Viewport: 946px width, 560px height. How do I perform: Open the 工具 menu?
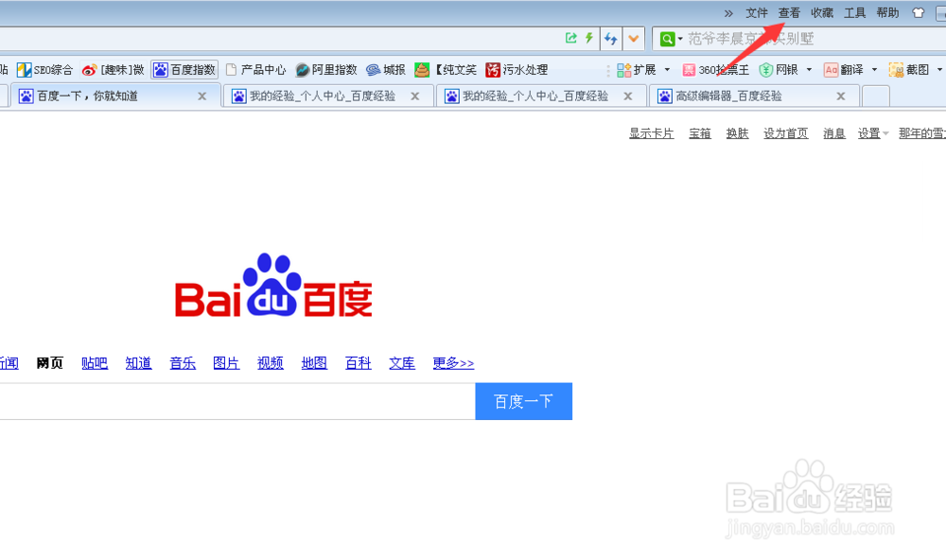[854, 12]
